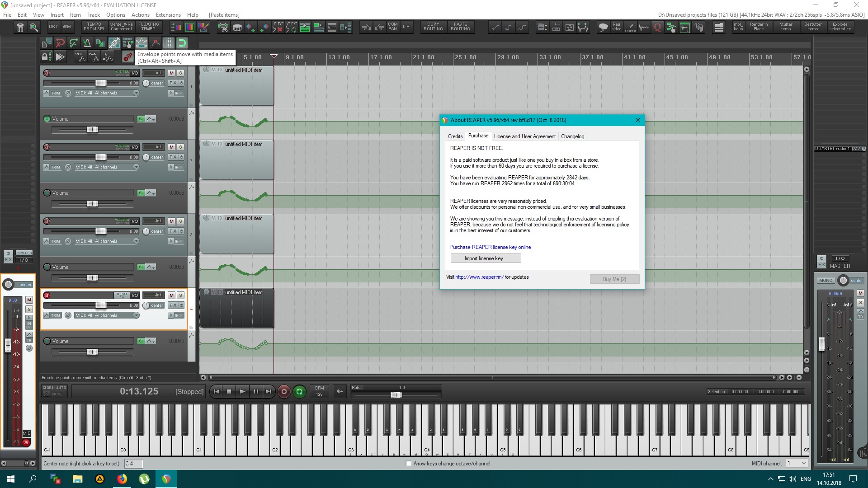This screenshot has width=868, height=488.
Task: Solo track 2 with the S button
Action: coord(180,147)
